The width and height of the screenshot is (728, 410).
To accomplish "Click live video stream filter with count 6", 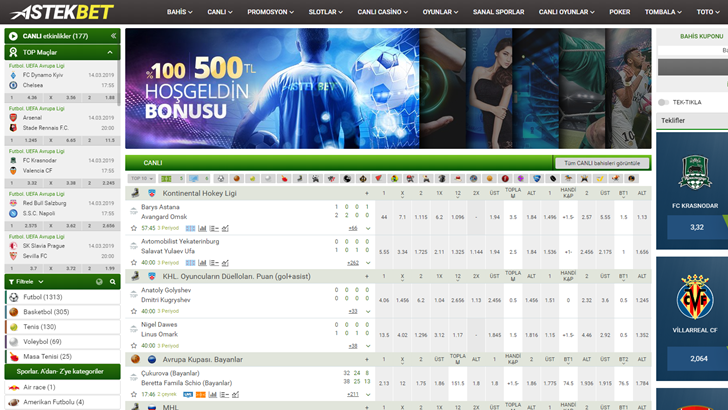I will point(198,178).
